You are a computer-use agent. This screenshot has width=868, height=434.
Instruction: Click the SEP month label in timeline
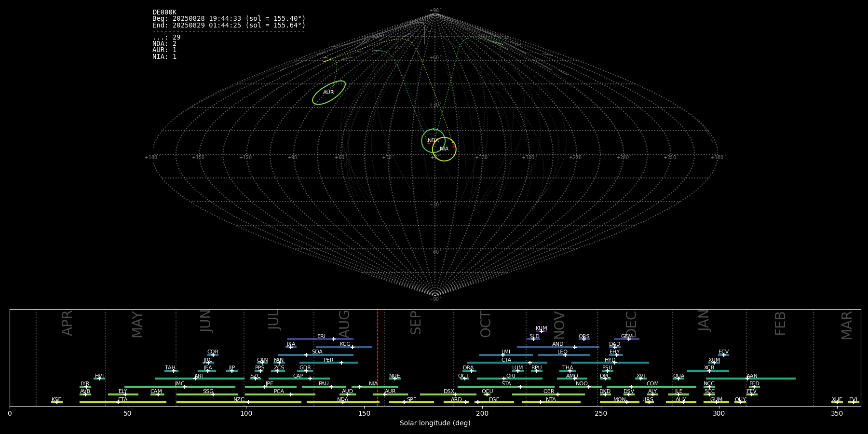click(x=416, y=323)
